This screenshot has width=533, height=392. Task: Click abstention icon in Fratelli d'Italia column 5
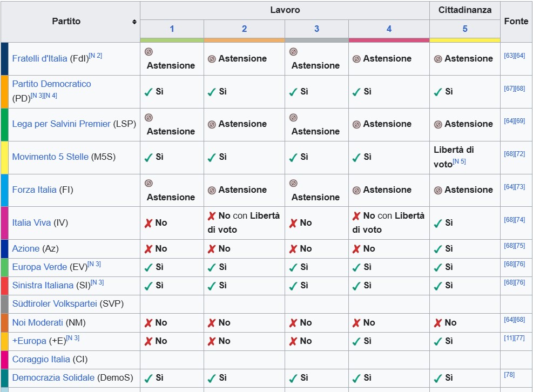coord(438,59)
